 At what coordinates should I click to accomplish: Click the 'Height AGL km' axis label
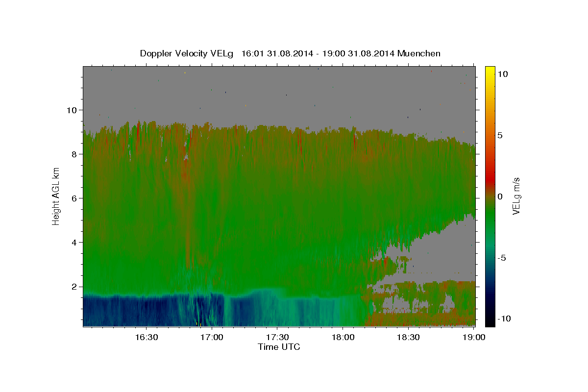click(x=56, y=196)
